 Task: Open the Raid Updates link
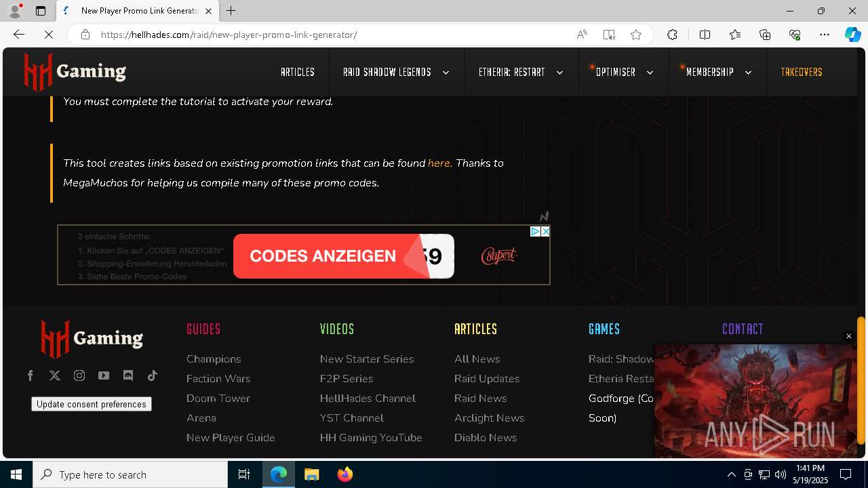pos(487,379)
